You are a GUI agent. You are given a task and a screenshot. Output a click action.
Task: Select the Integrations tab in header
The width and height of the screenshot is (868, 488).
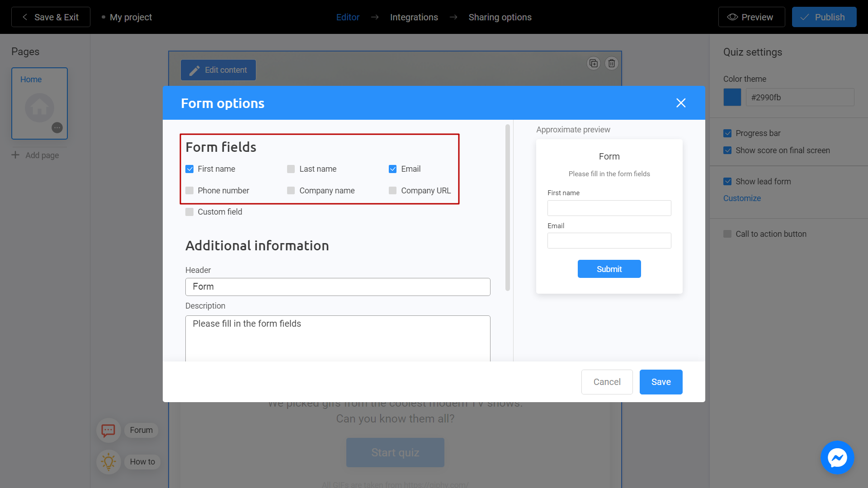click(414, 17)
